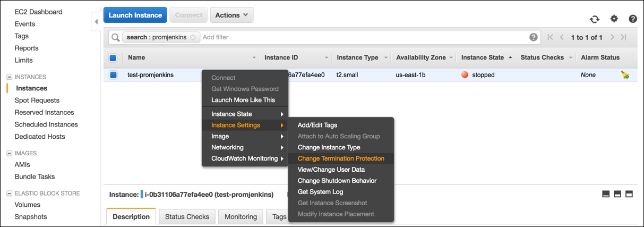
Task: Select Change Termination Protection menu item
Action: 341,158
